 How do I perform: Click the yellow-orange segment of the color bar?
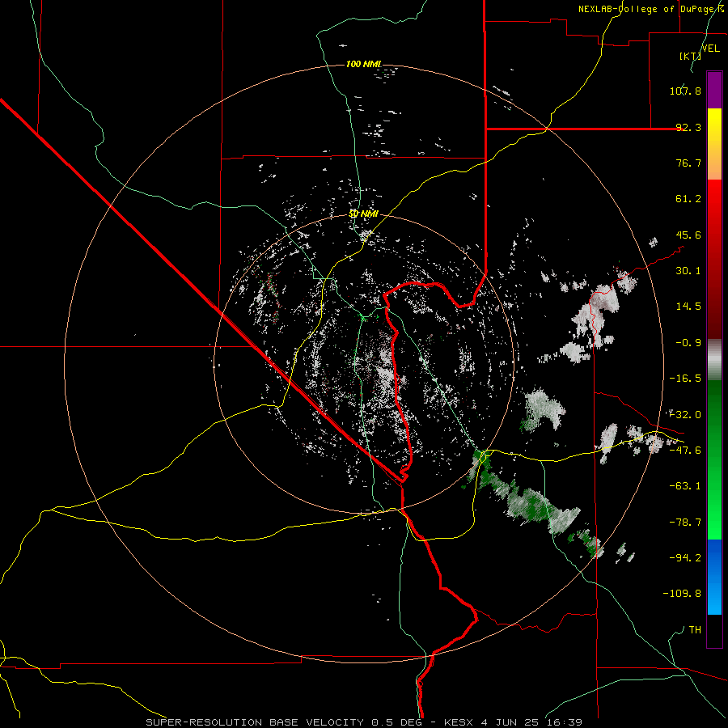[x=714, y=144]
